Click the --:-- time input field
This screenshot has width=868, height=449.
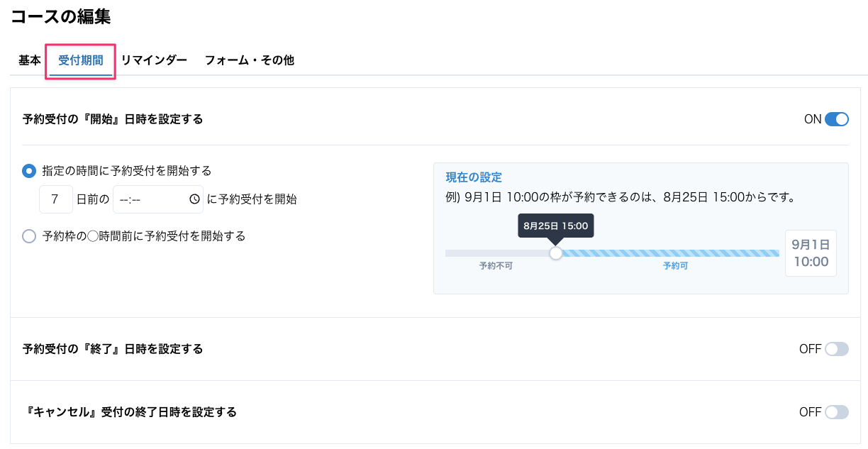point(158,199)
